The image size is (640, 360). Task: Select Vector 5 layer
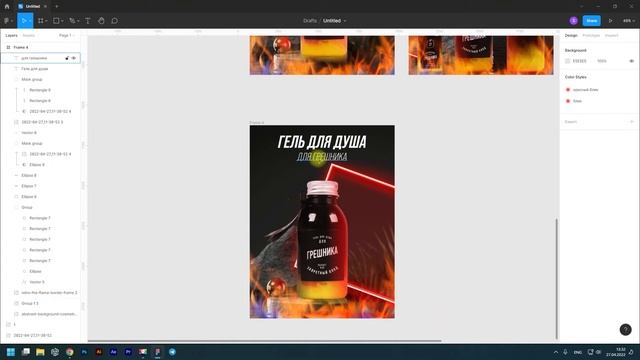(37, 282)
